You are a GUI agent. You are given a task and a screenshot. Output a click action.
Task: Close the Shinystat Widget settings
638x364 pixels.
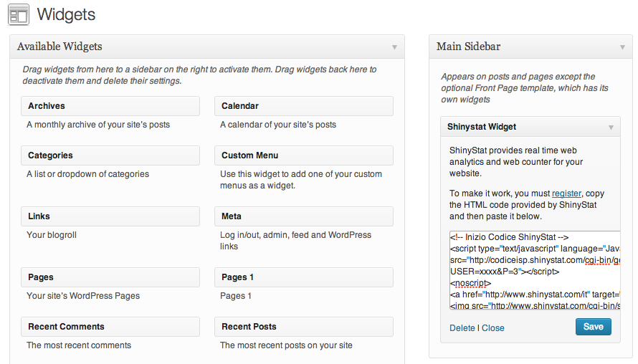[x=493, y=327]
